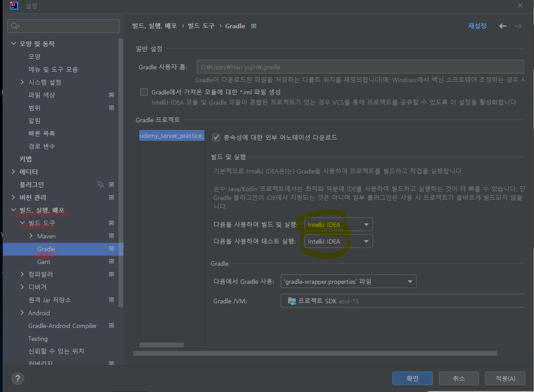Open 알림 settings page
The image size is (534, 392).
34,121
